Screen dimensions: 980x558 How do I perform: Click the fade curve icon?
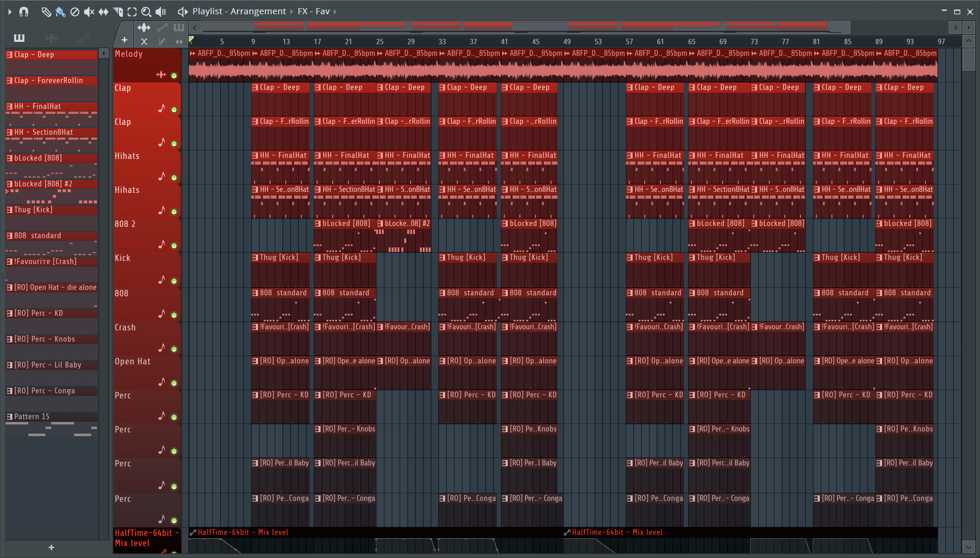pyautogui.click(x=162, y=42)
